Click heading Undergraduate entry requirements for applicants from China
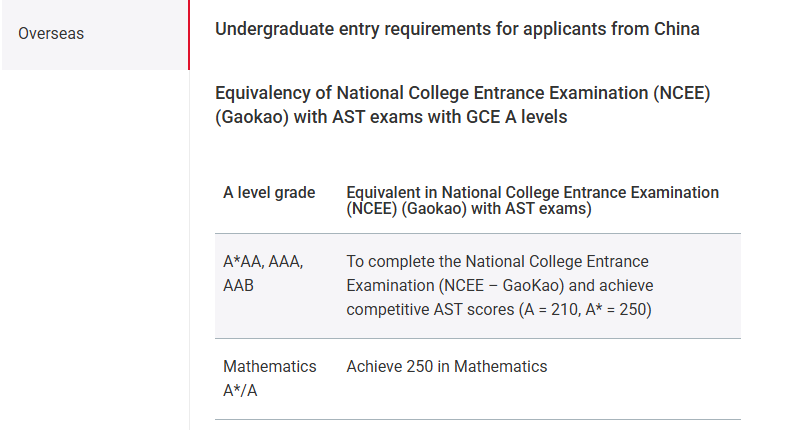The height and width of the screenshot is (430, 805). [x=457, y=29]
